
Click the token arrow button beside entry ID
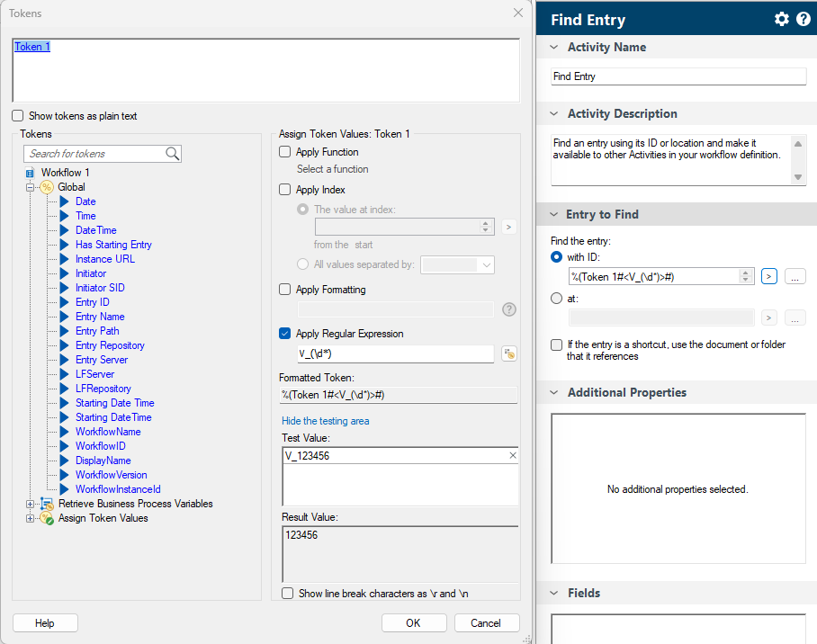click(x=769, y=276)
